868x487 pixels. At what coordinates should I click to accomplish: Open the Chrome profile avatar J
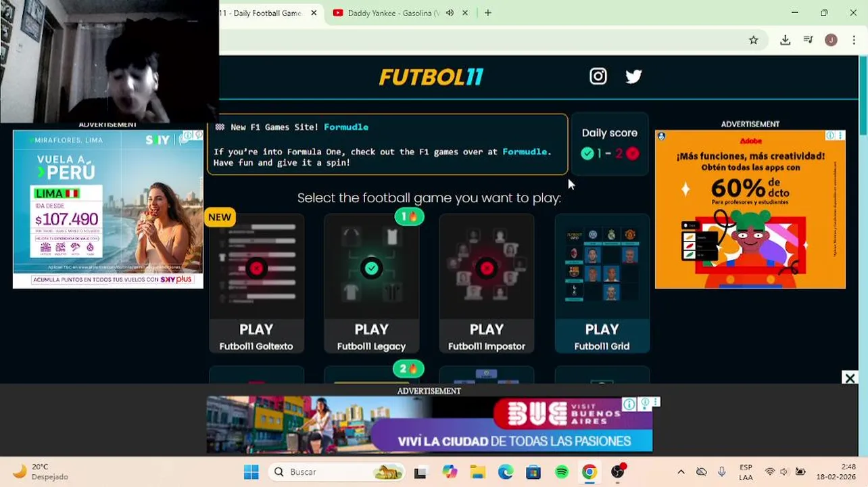(x=831, y=40)
